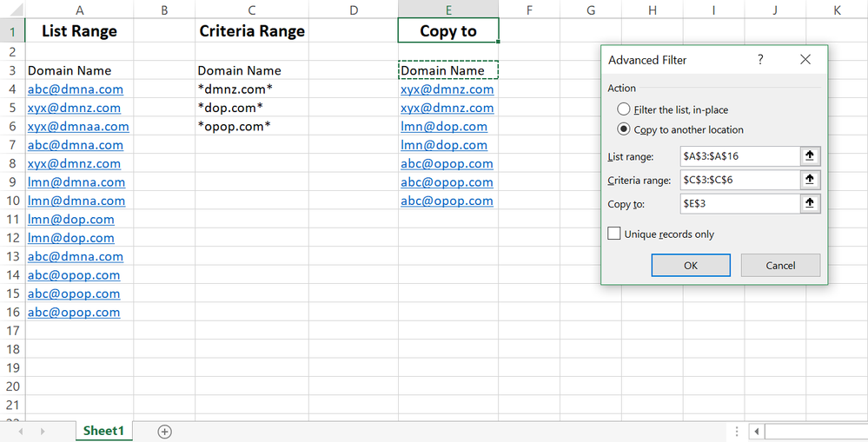Image resolution: width=868 pixels, height=442 pixels.
Task: Select 'Filter the list, in-place' option
Action: 624,109
